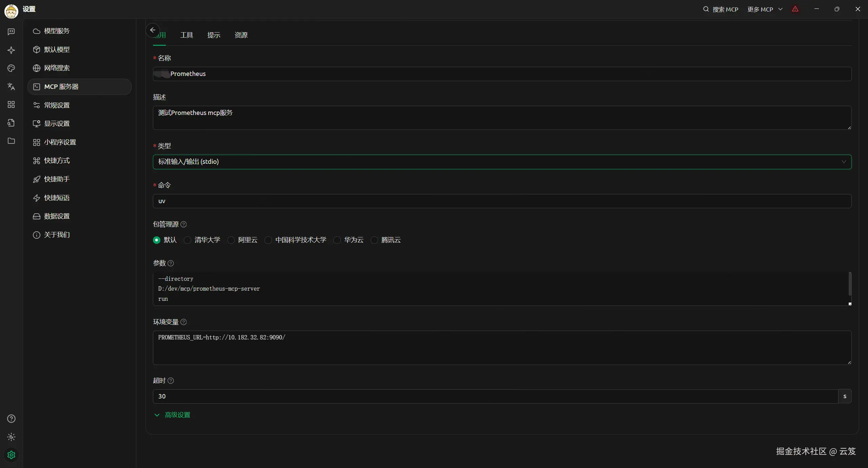
Task: Switch to the 工具 tab
Action: point(186,35)
